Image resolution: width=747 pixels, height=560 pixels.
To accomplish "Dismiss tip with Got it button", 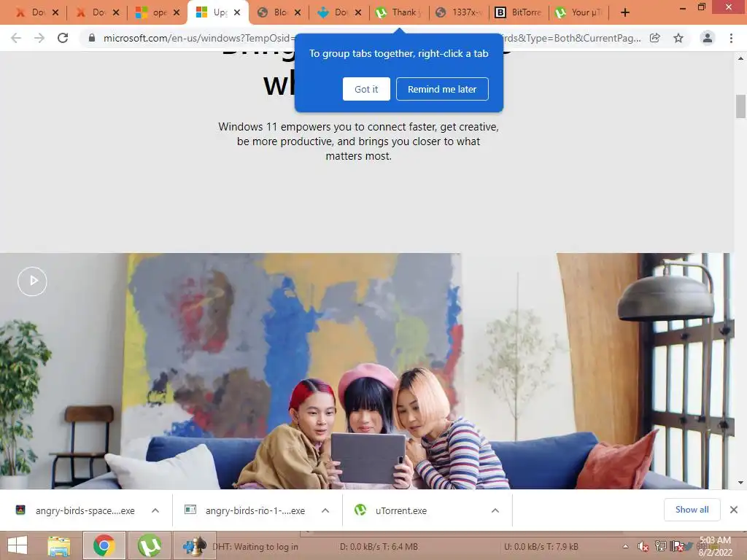I will tap(366, 89).
